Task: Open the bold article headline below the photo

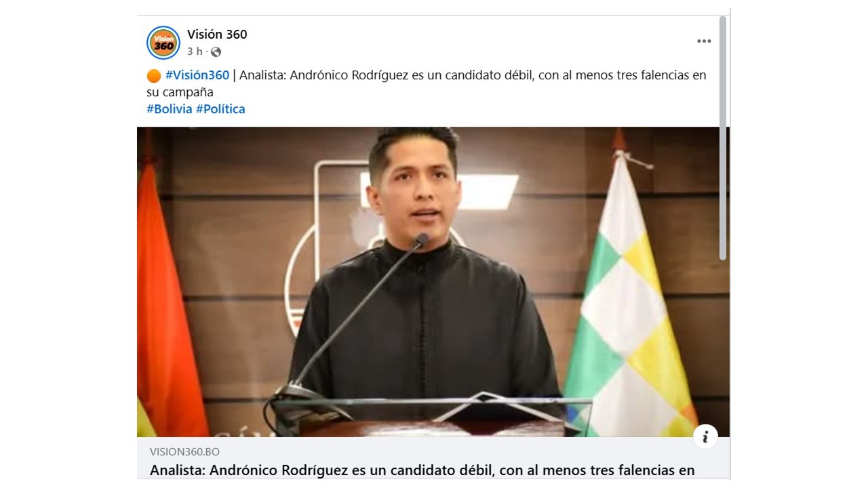Action: [422, 470]
